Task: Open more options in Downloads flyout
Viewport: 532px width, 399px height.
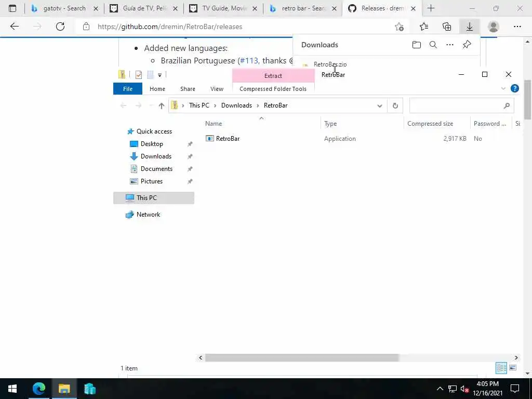Action: click(x=450, y=45)
